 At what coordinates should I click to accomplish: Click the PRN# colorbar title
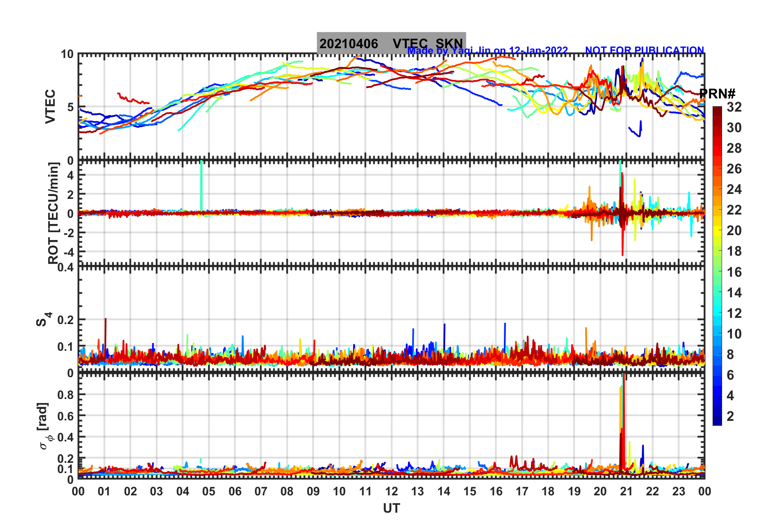pyautogui.click(x=718, y=94)
